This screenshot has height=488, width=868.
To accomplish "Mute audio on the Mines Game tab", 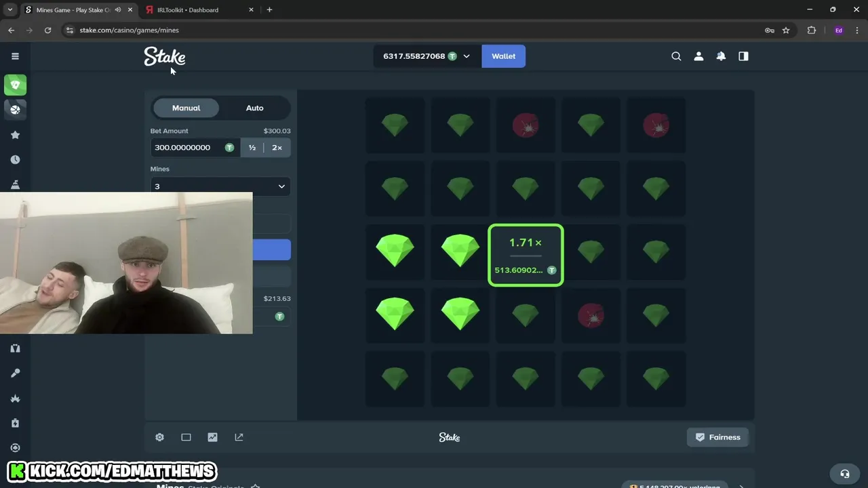I will [118, 9].
